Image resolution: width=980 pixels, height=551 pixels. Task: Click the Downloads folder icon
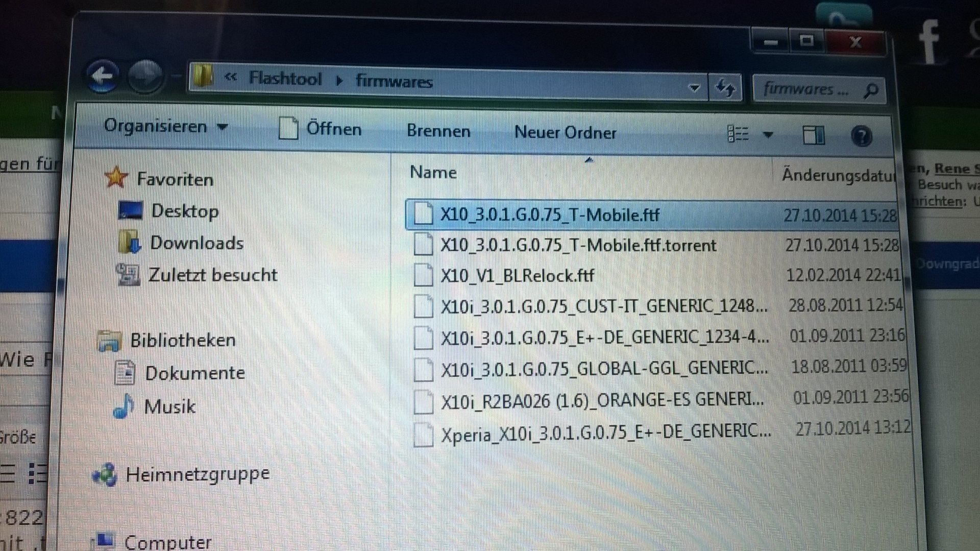[x=130, y=242]
